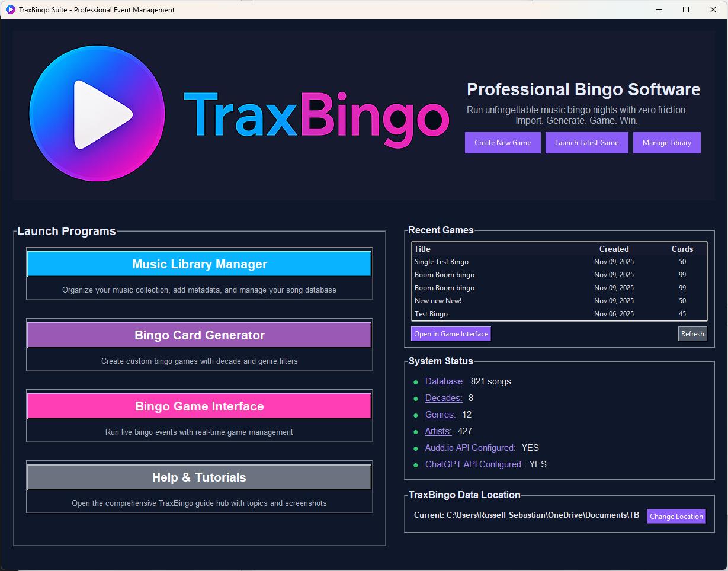
Task: Click Open in Game Interface
Action: [450, 333]
